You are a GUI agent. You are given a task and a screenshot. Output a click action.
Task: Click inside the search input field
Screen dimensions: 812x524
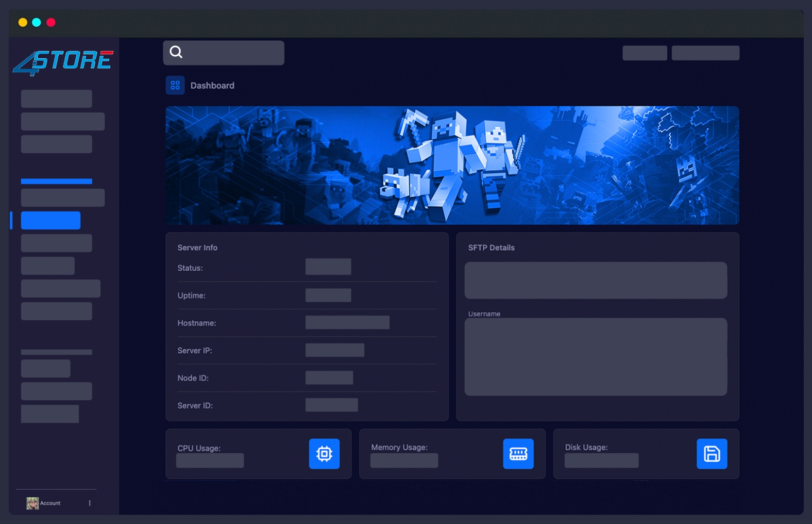(x=223, y=53)
